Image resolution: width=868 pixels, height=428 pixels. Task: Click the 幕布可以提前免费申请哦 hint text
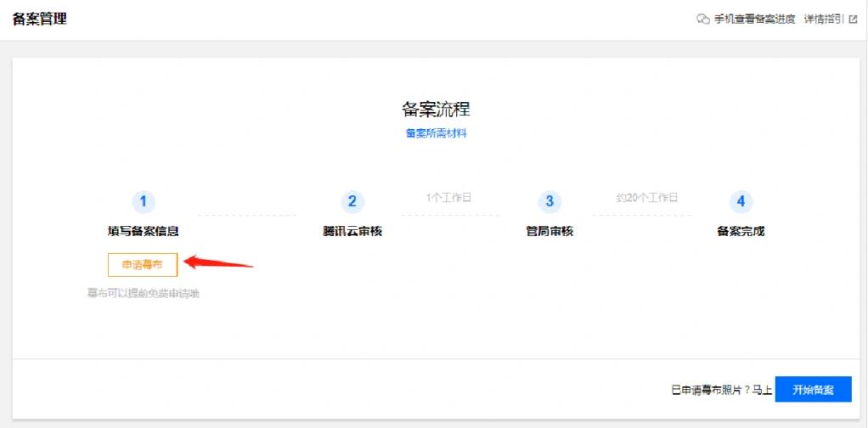pos(143,294)
